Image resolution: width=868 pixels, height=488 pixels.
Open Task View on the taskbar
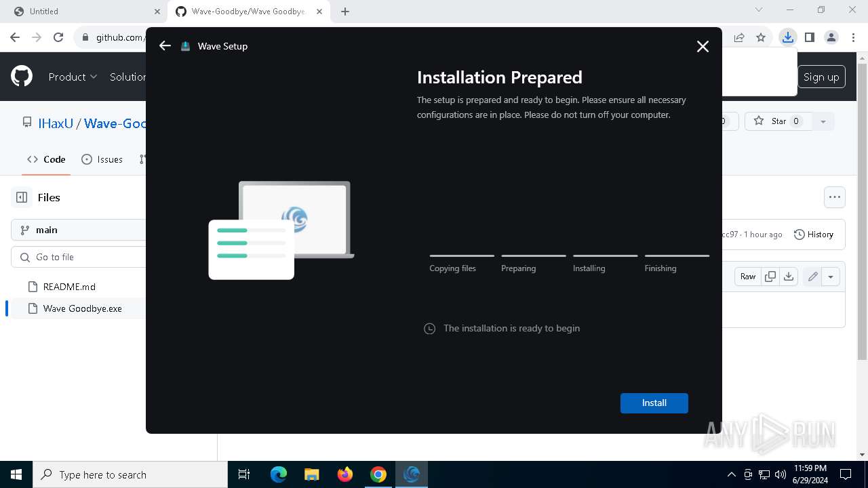point(244,474)
